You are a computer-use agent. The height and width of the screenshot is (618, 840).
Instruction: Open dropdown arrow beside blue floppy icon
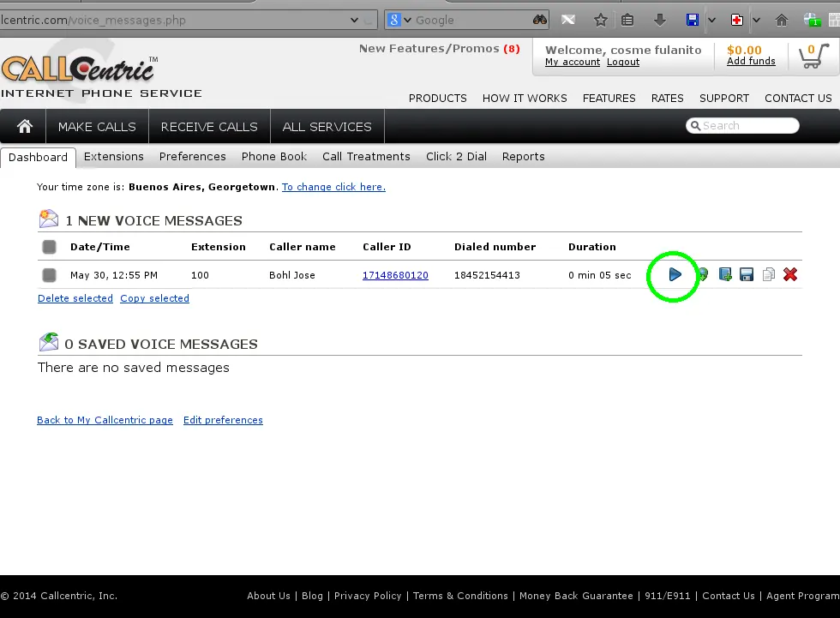click(x=712, y=21)
